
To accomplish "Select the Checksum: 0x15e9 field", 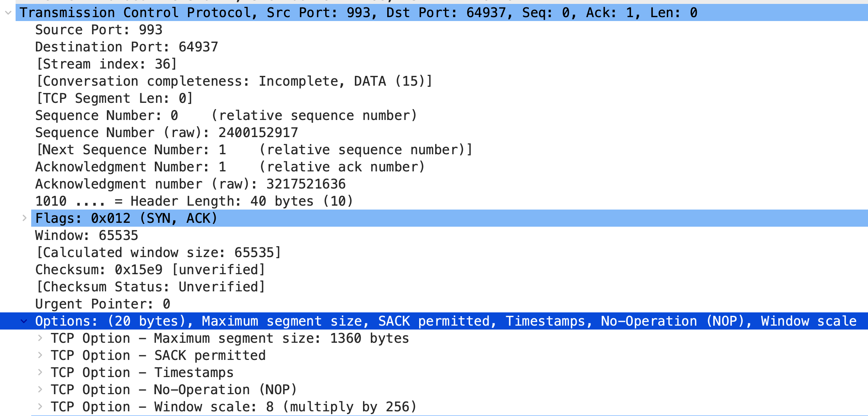I will (150, 269).
